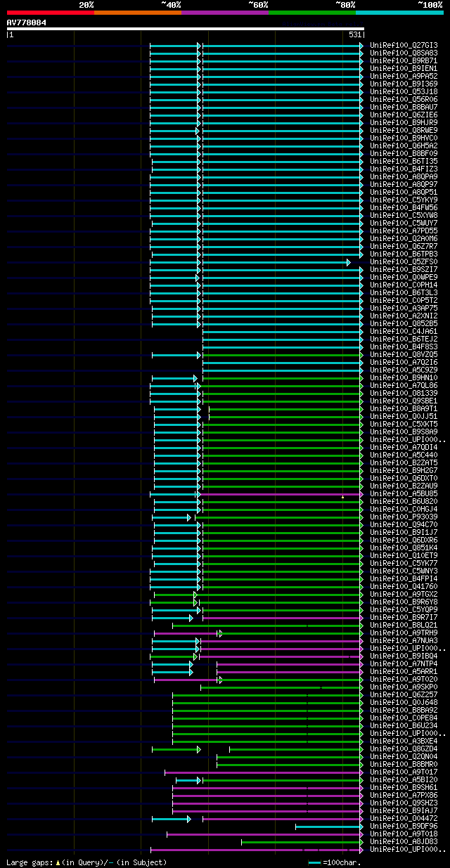Select the UniRef100_A9TGX2 label

pos(404,594)
